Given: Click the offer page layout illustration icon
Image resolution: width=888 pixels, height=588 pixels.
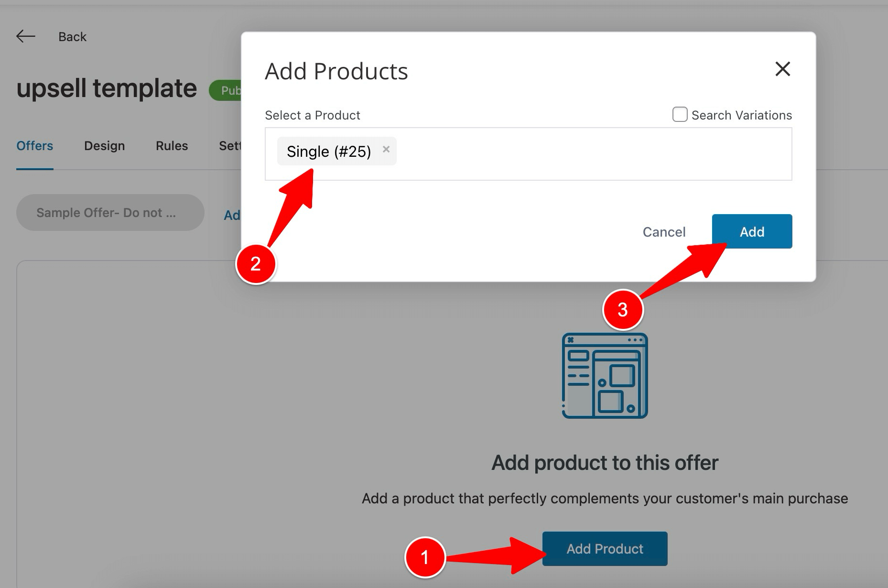Looking at the screenshot, I should tap(605, 376).
